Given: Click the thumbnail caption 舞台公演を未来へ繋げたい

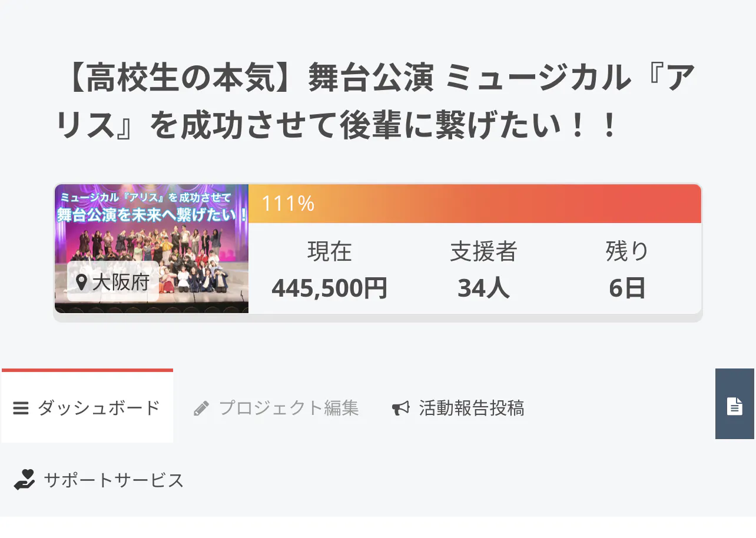Looking at the screenshot, I should click(x=151, y=214).
